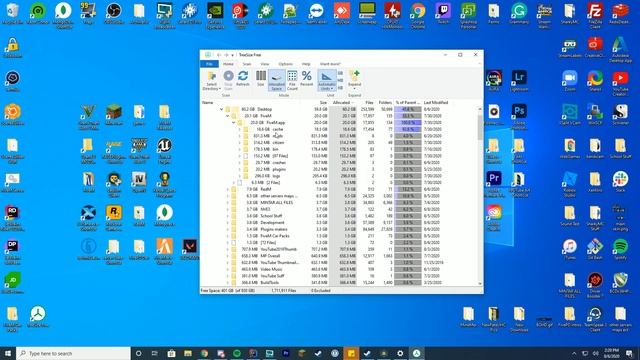This screenshot has width=640, height=360.
Task: Sort by the Folders column header
Action: [x=385, y=102]
